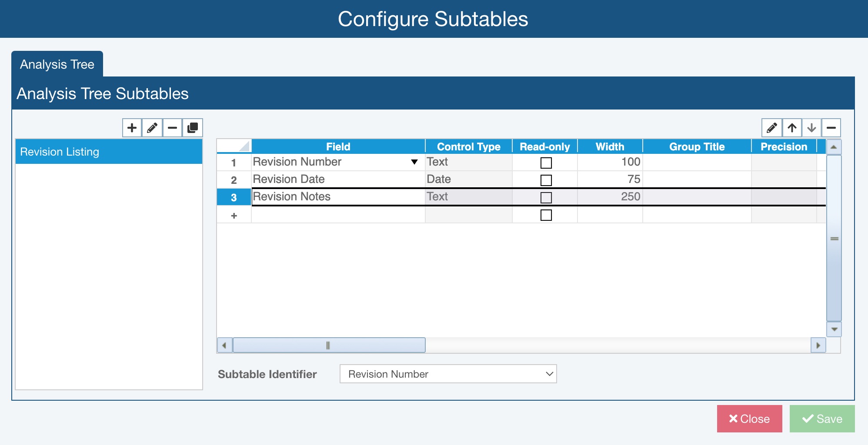
Task: Click the edit field pencil icon
Action: [771, 128]
